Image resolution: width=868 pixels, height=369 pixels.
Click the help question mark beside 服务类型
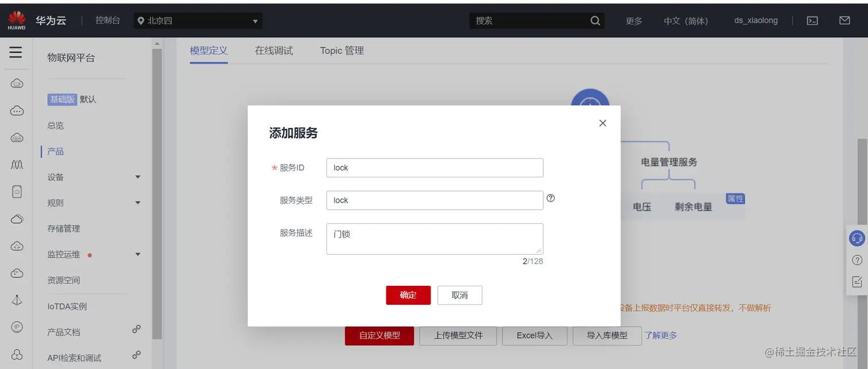click(x=551, y=198)
